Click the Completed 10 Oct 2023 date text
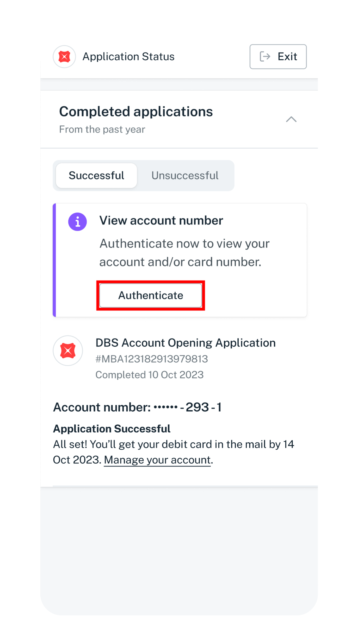 (x=150, y=375)
